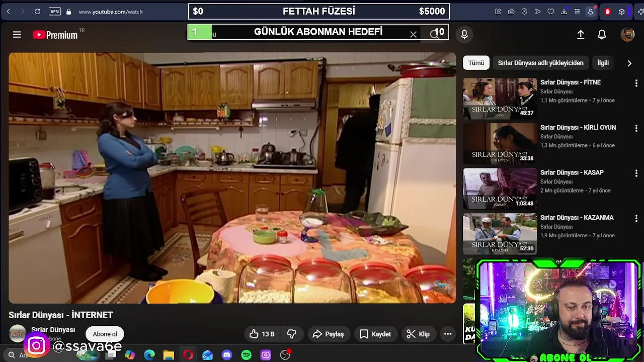Open the YouTube account avatar menu
The height and width of the screenshot is (362, 644).
click(627, 35)
